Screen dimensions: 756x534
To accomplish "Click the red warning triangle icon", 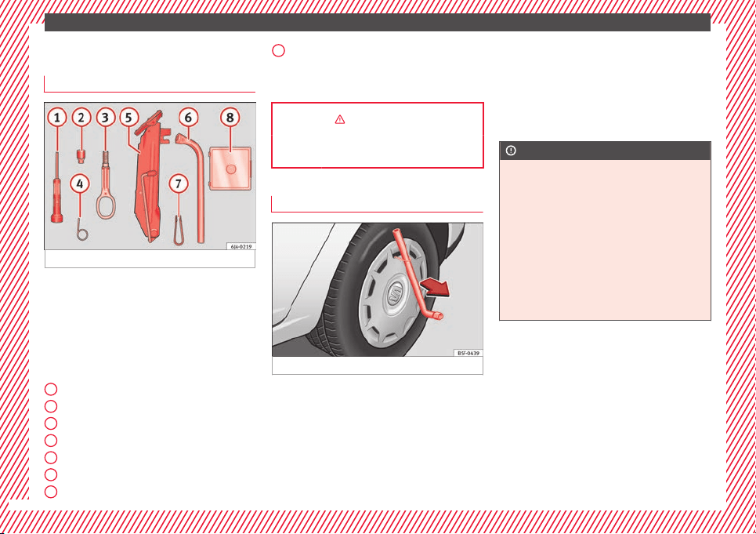I will [340, 119].
